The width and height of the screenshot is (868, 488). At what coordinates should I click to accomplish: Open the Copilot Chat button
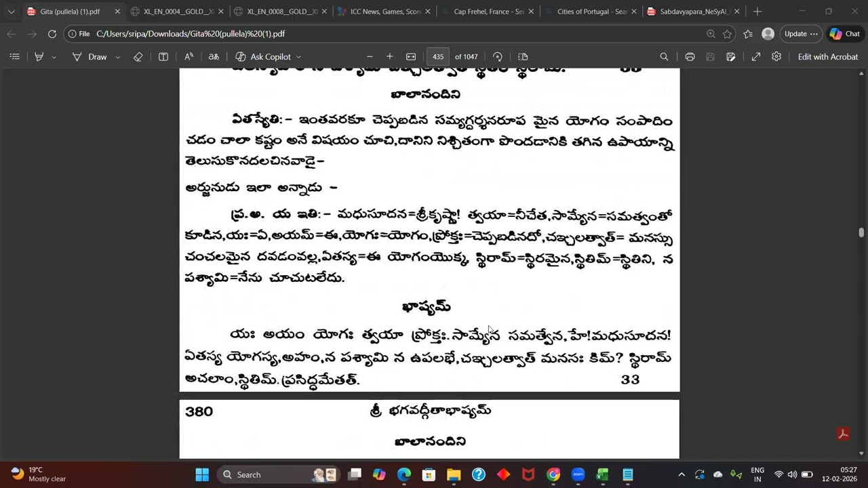tap(844, 34)
